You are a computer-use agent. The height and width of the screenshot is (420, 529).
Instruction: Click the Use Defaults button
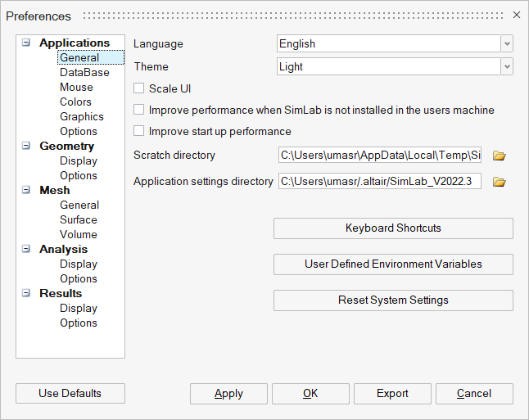tap(70, 394)
